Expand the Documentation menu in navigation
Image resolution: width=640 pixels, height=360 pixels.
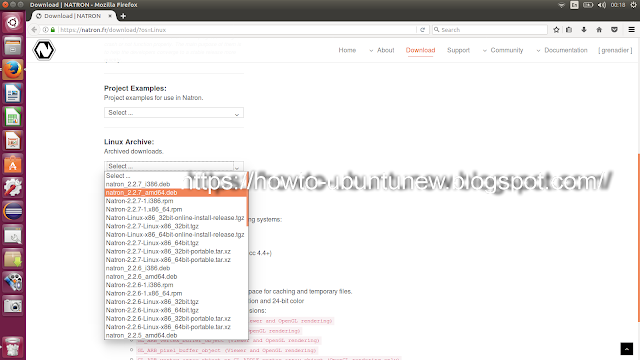click(x=562, y=50)
